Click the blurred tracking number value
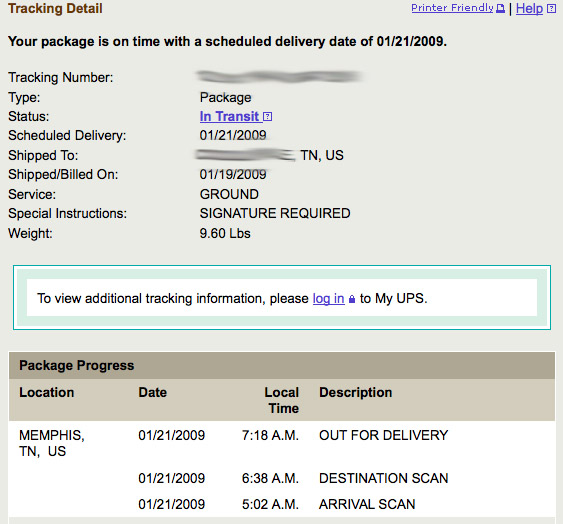Image resolution: width=563 pixels, height=524 pixels. [279, 76]
